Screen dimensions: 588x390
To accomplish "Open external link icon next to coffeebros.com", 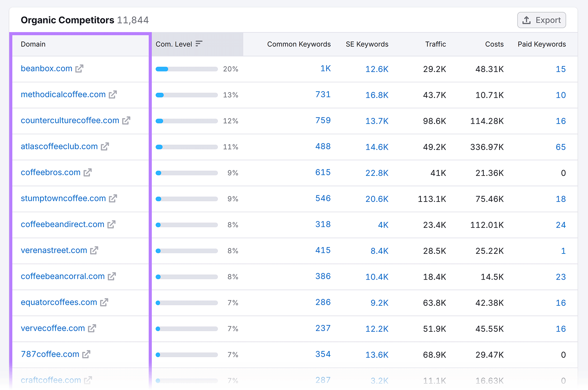I will coord(87,173).
